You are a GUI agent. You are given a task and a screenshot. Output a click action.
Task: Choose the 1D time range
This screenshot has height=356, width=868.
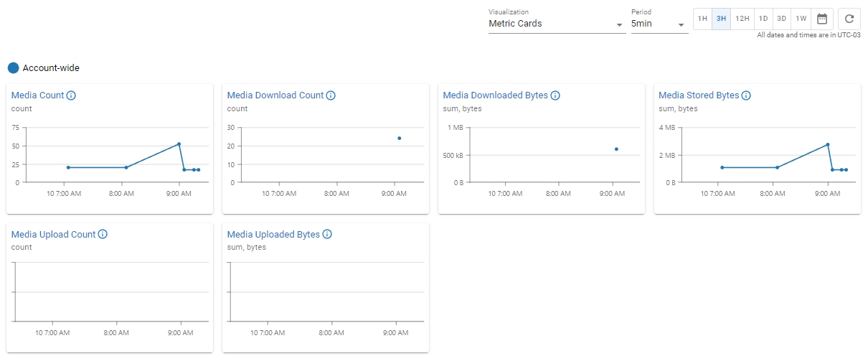(763, 19)
